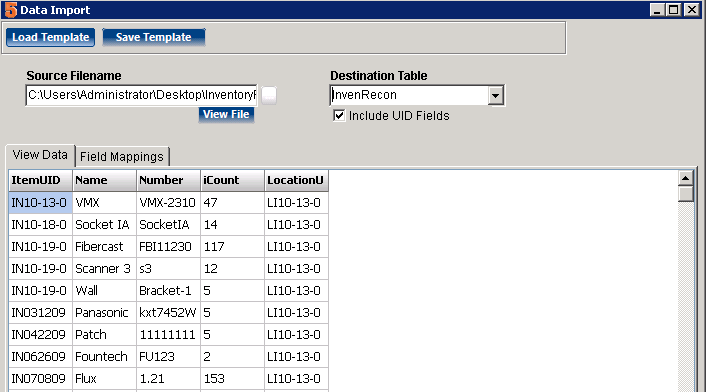The width and height of the screenshot is (708, 392).
Task: Click into the Source Filename field
Action: (x=141, y=95)
